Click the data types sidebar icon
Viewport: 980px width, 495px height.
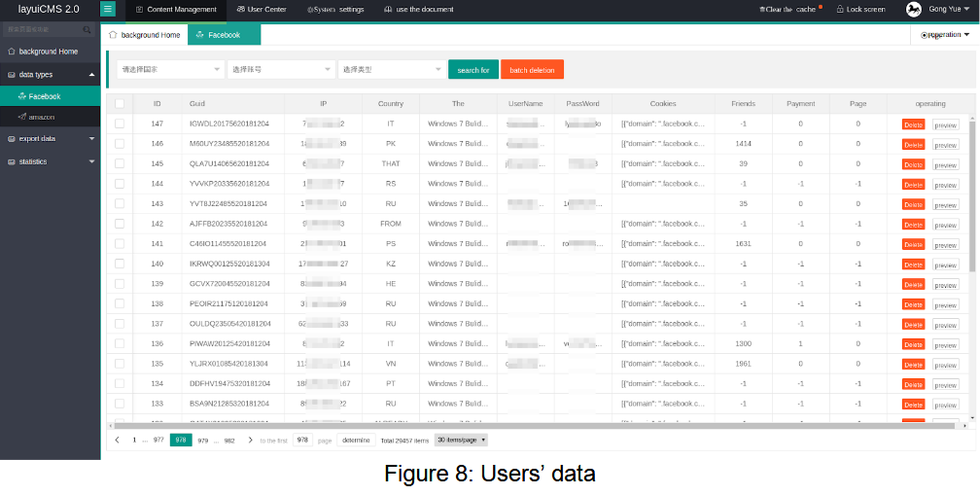(12, 74)
